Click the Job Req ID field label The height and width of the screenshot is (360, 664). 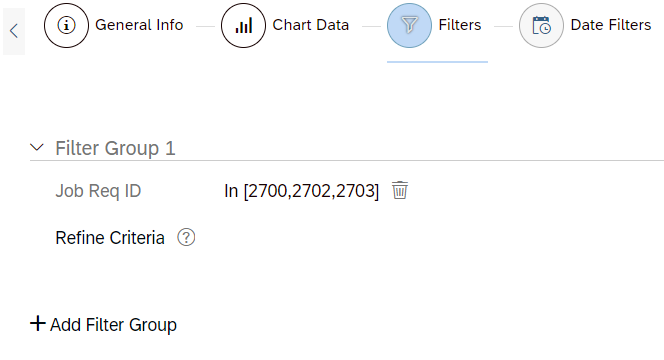pyautogui.click(x=98, y=191)
